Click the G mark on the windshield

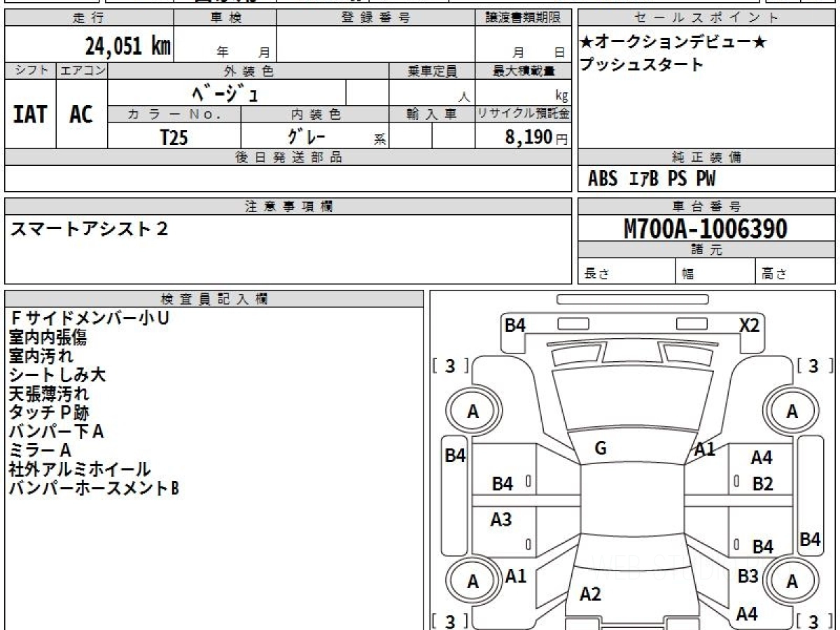(600, 449)
